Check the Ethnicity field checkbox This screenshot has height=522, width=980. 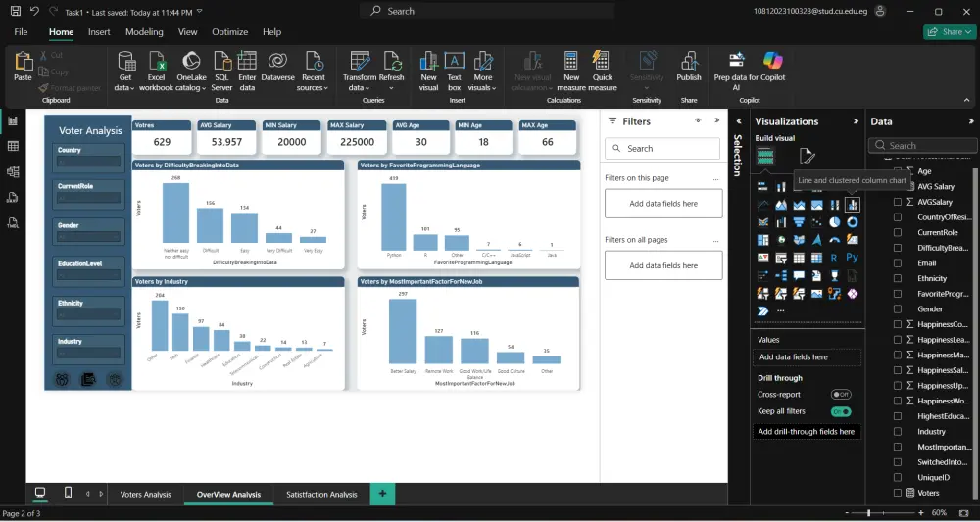click(x=898, y=278)
